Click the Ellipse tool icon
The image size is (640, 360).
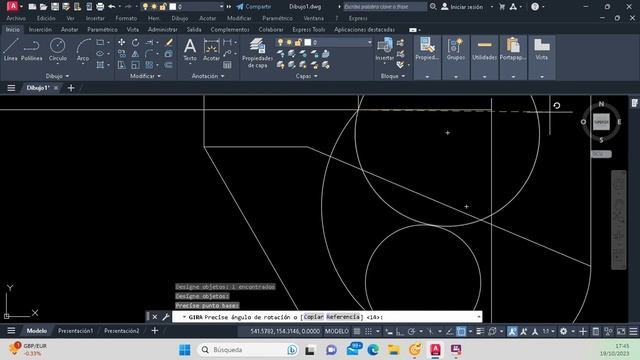(100, 53)
